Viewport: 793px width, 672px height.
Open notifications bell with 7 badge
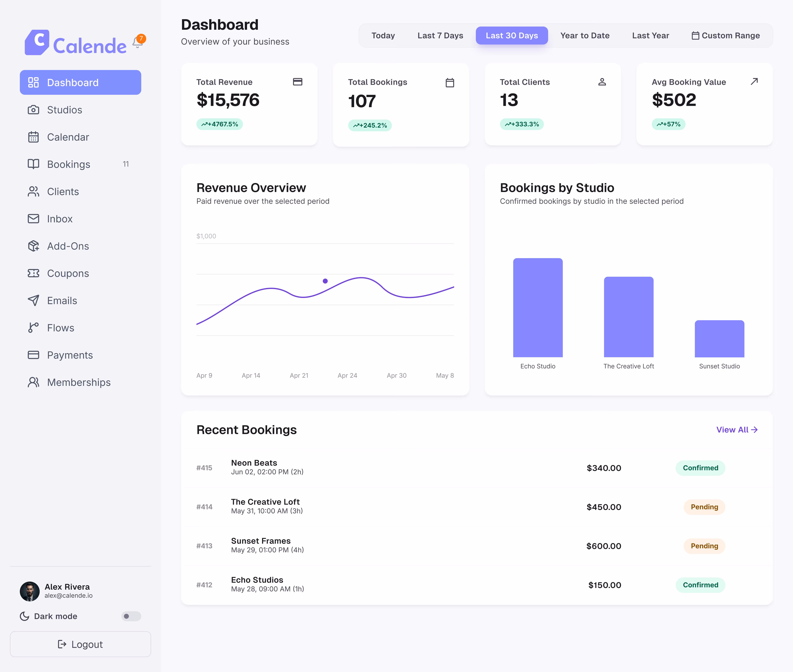pos(138,41)
